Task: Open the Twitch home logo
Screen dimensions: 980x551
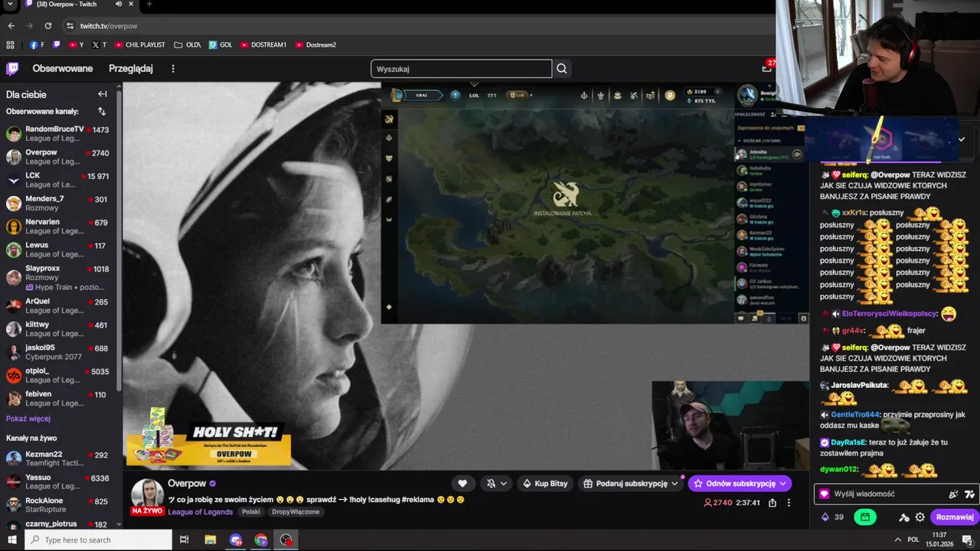Action: (12, 69)
